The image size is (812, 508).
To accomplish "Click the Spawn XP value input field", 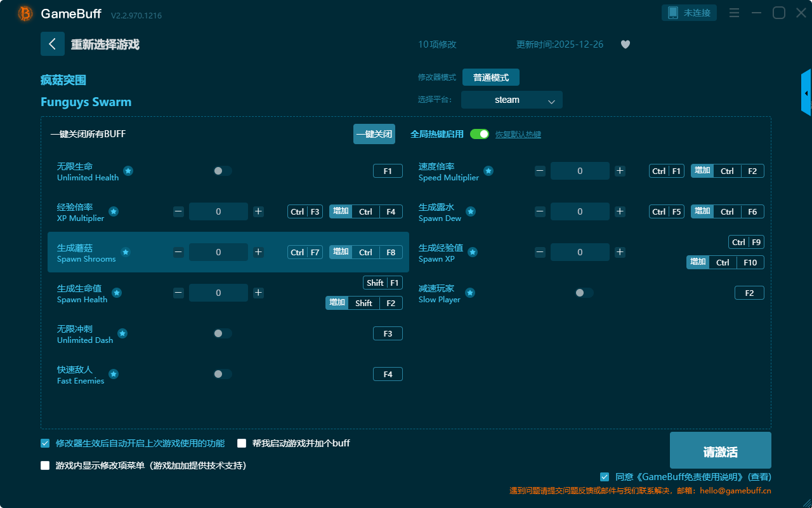I will 579,252.
